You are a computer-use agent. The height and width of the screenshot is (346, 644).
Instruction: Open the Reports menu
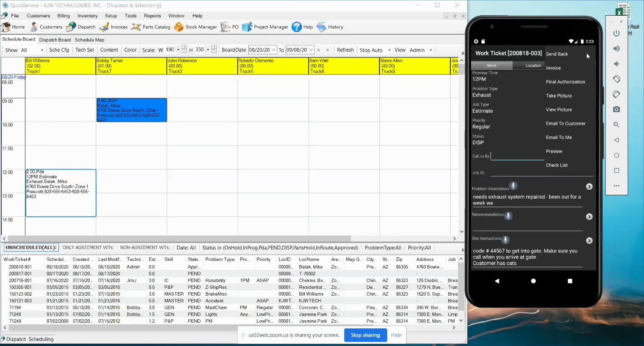pos(152,16)
